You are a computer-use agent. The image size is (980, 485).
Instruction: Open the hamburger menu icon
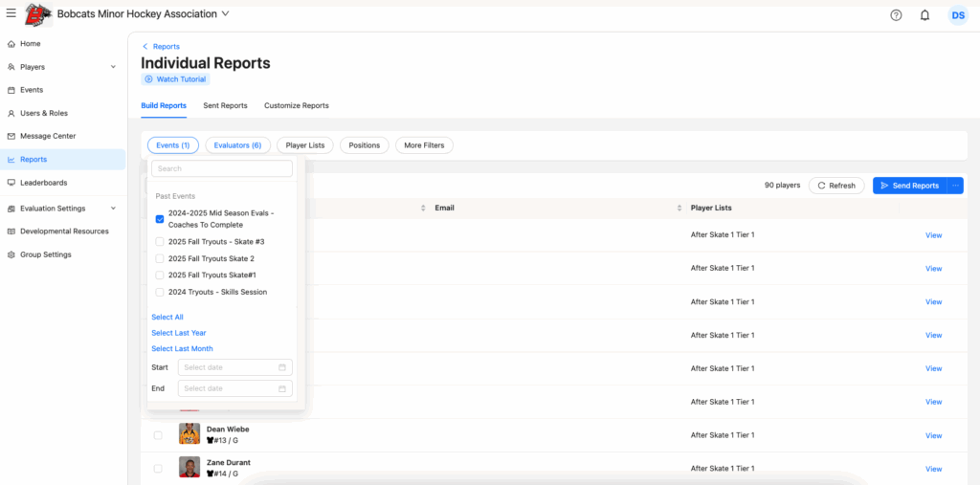tap(11, 13)
